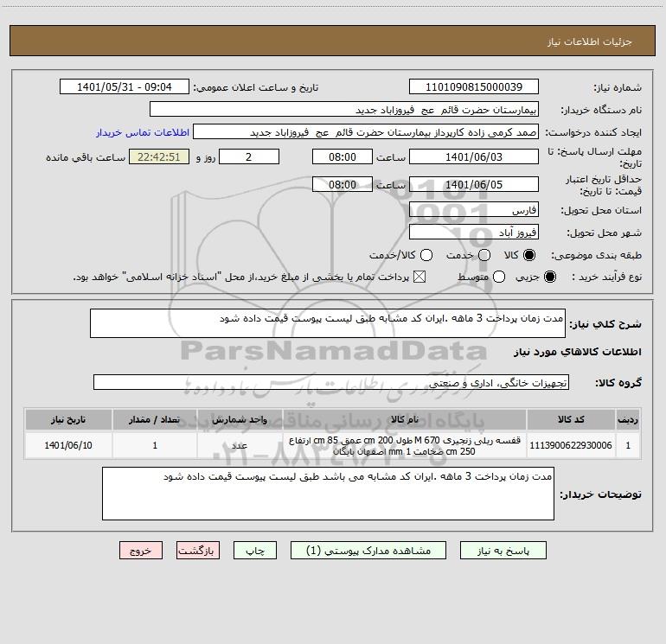Click the delivery province field فارس
The height and width of the screenshot is (644, 666).
pos(474,209)
